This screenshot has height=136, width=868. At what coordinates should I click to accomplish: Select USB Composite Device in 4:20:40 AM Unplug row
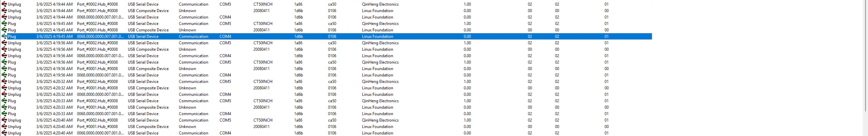click(148, 127)
